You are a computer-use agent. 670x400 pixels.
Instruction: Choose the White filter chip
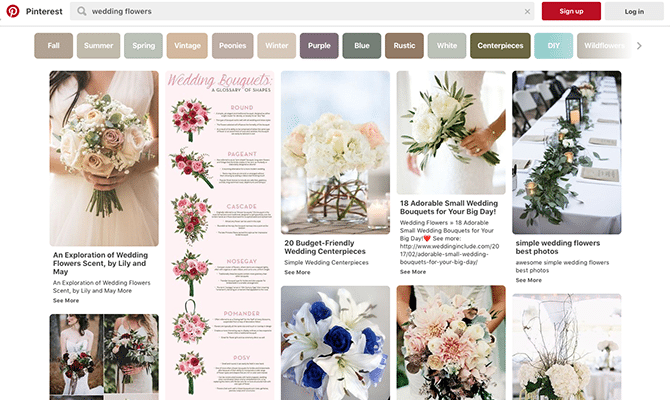[x=447, y=46]
